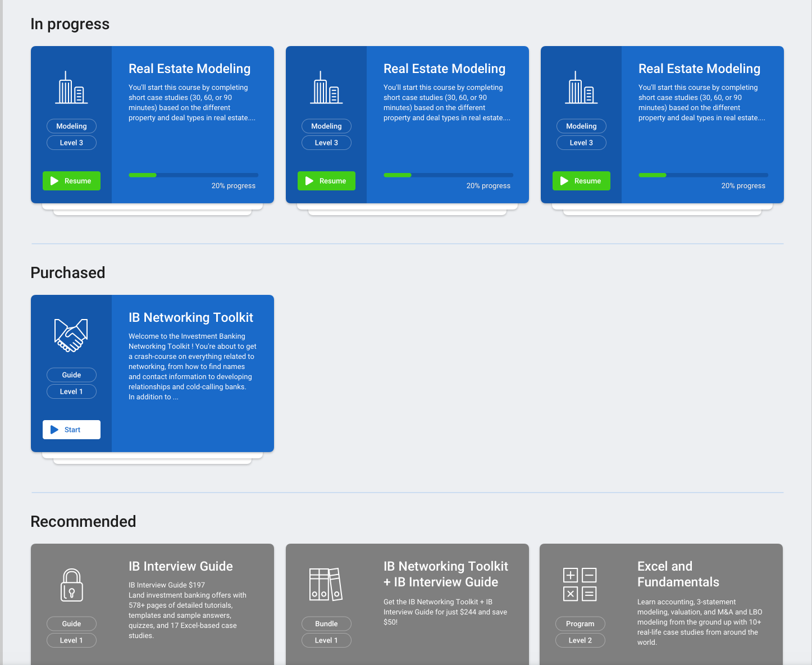The image size is (812, 665).
Task: Click the skyscraper icon on the middle In progress card
Action: tap(326, 88)
